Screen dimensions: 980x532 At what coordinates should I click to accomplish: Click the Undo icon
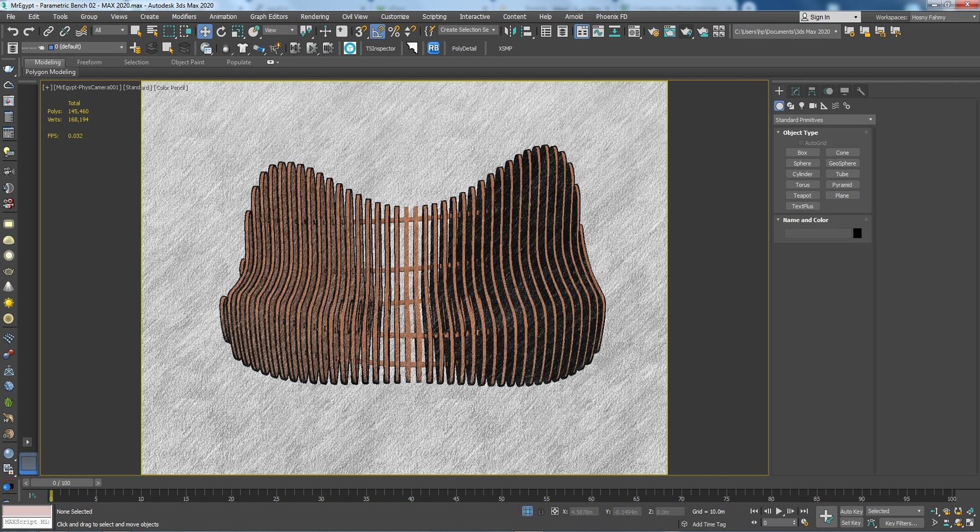13,31
